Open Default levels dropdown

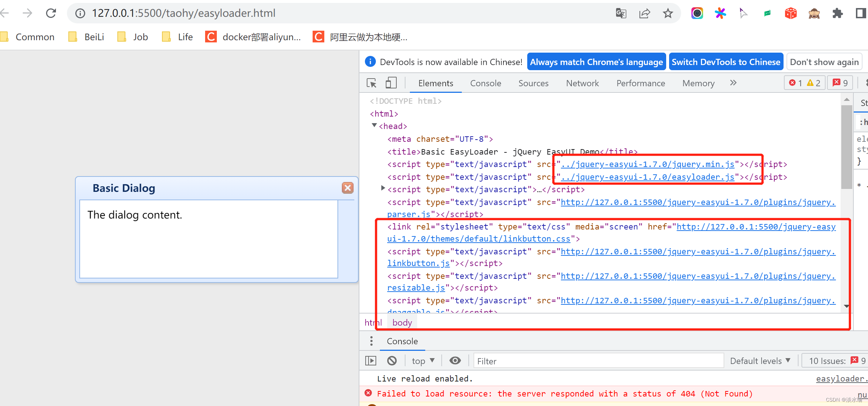pyautogui.click(x=761, y=361)
